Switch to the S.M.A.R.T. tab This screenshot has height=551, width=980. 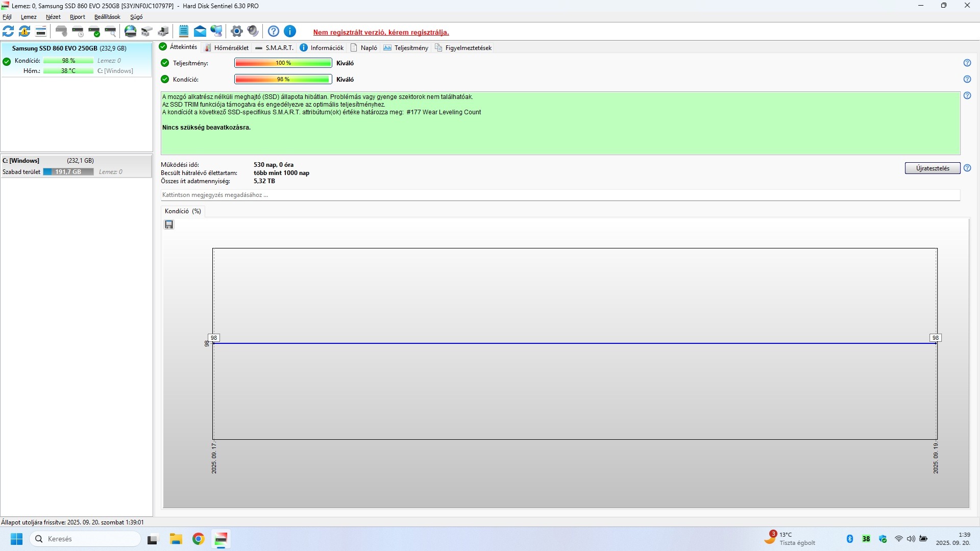coord(274,48)
